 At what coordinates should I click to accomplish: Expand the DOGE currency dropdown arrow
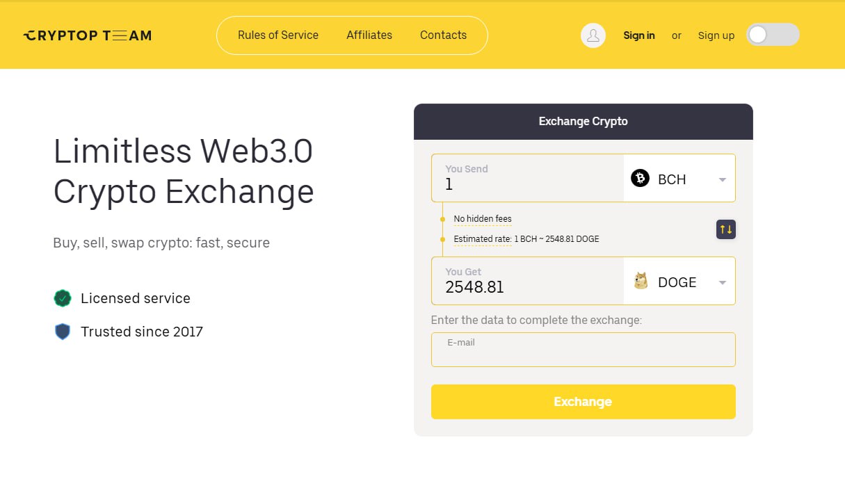[723, 282]
